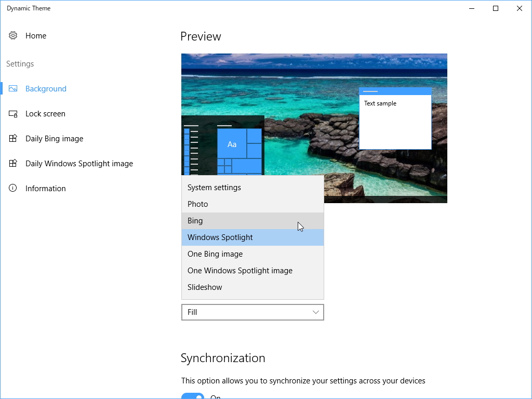Screen dimensions: 532x399
Task: Open Daily Windows Spotlight image page label
Action: click(x=79, y=164)
